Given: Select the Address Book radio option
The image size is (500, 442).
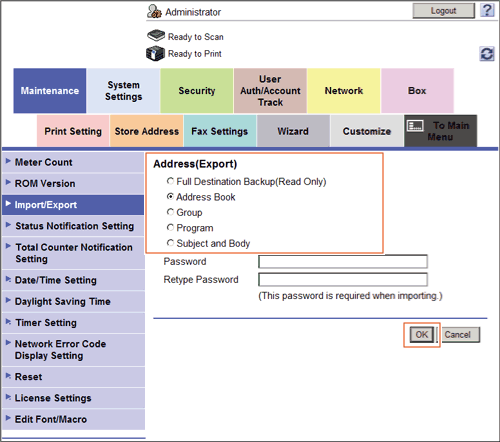Looking at the screenshot, I should tap(170, 197).
